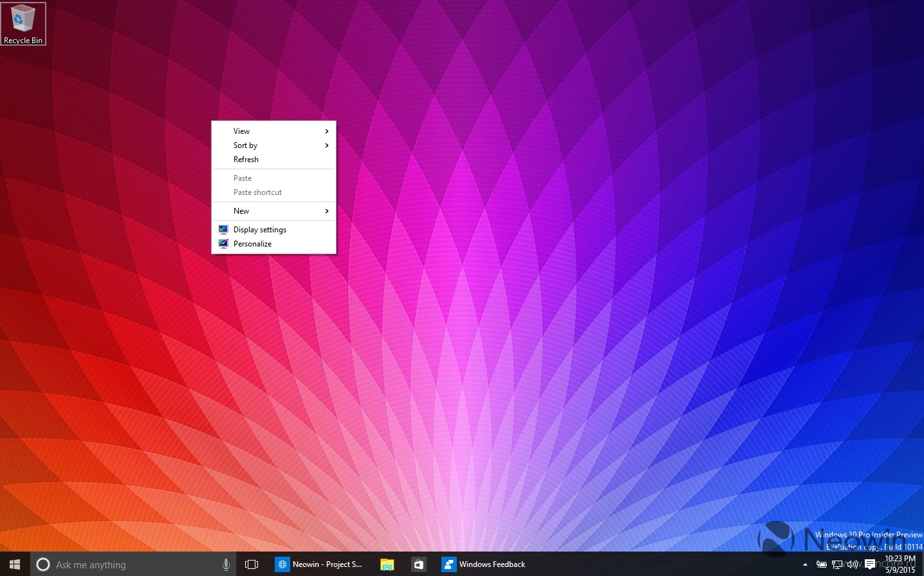The width and height of the screenshot is (924, 576).
Task: Open the Windows Start button
Action: pos(15,564)
